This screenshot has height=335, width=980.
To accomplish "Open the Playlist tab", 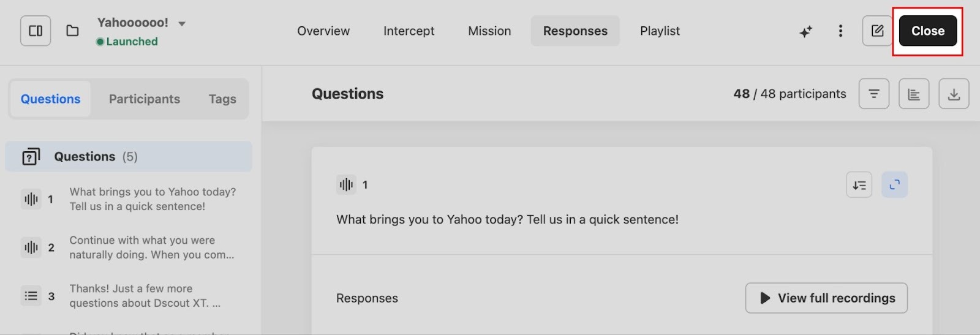I will (x=660, y=31).
